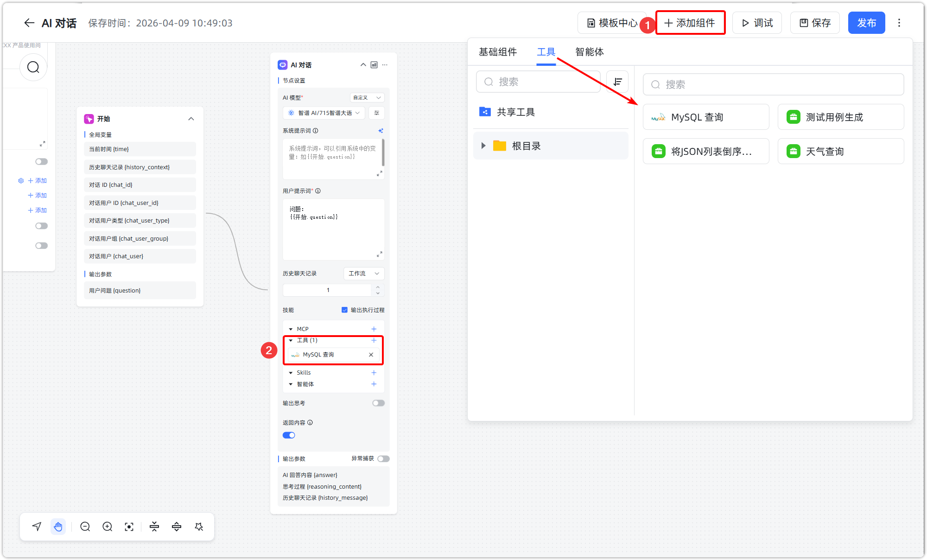Uncheck the 输出执行过程 checkbox
This screenshot has width=927, height=560.
coord(344,310)
